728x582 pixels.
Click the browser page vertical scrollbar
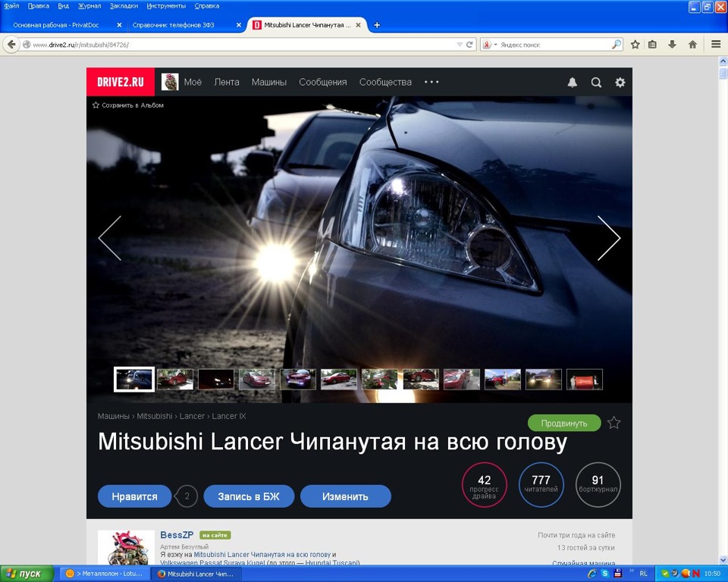pos(723,311)
